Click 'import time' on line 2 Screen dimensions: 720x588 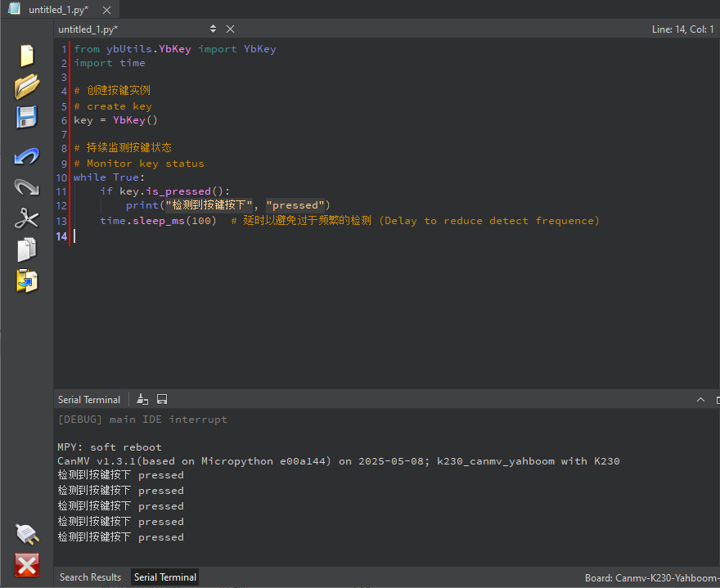(110, 63)
